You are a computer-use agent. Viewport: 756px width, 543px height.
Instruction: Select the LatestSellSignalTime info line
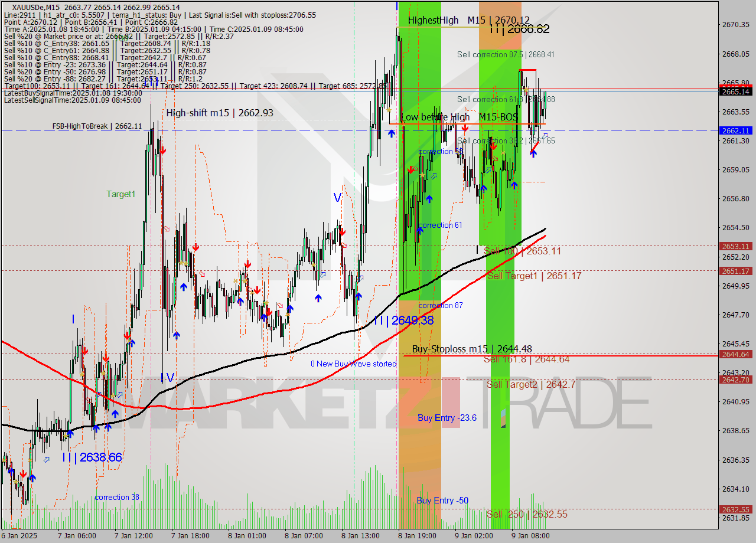pos(73,100)
